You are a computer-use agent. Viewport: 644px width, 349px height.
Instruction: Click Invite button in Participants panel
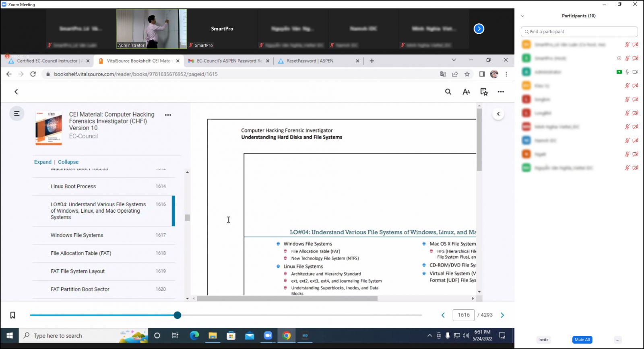(543, 340)
